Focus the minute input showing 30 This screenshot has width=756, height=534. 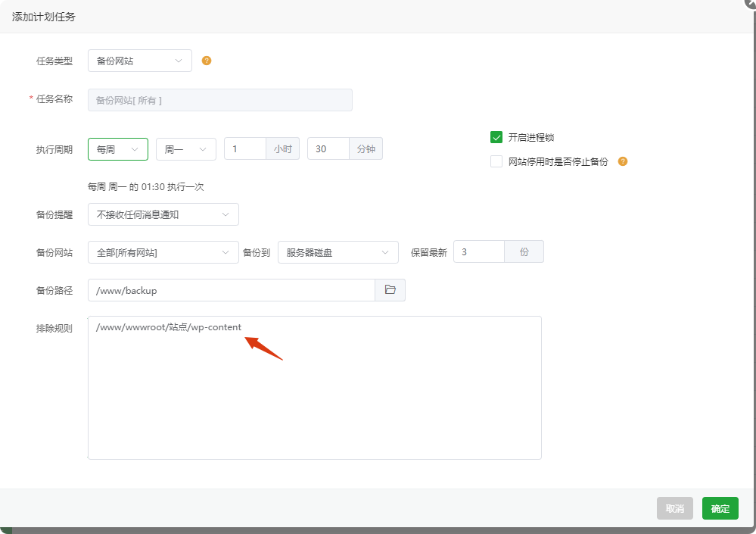pos(328,148)
